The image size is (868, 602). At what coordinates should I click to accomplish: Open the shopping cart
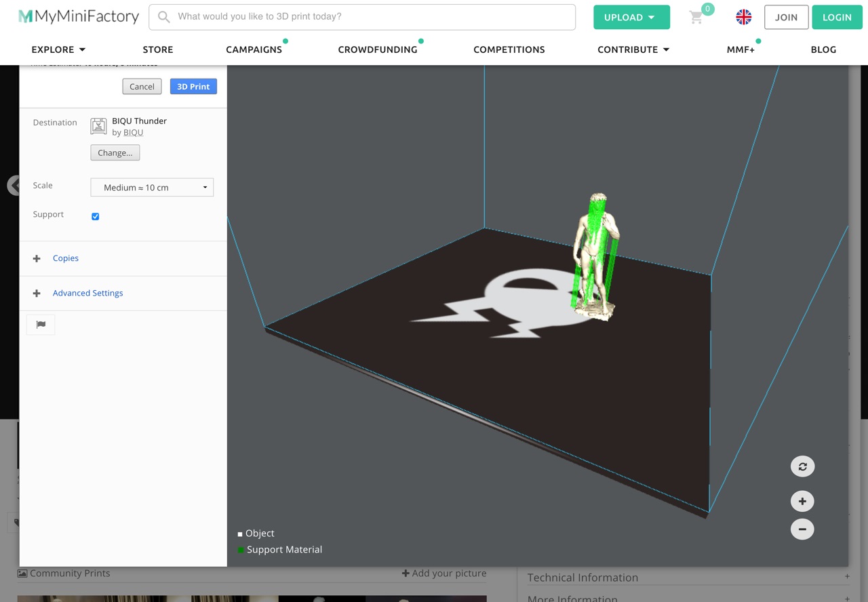coord(696,18)
